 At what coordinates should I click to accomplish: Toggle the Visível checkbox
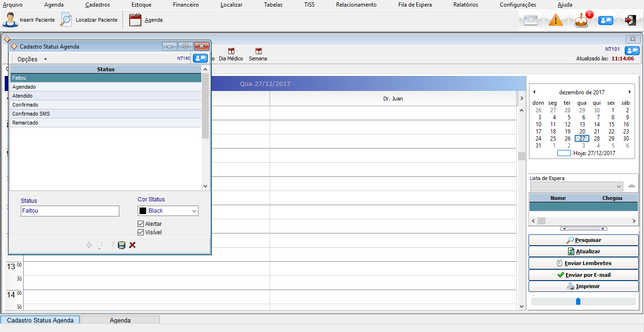pos(141,232)
